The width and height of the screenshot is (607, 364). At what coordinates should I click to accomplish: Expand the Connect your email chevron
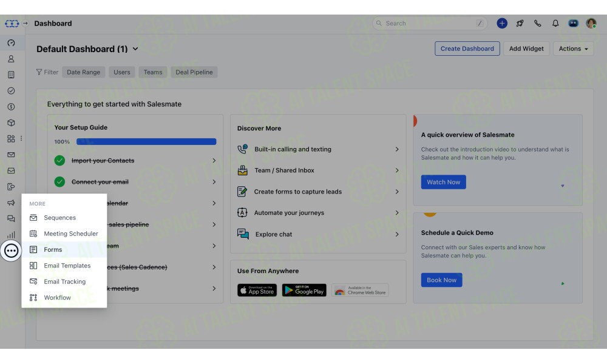214,182
